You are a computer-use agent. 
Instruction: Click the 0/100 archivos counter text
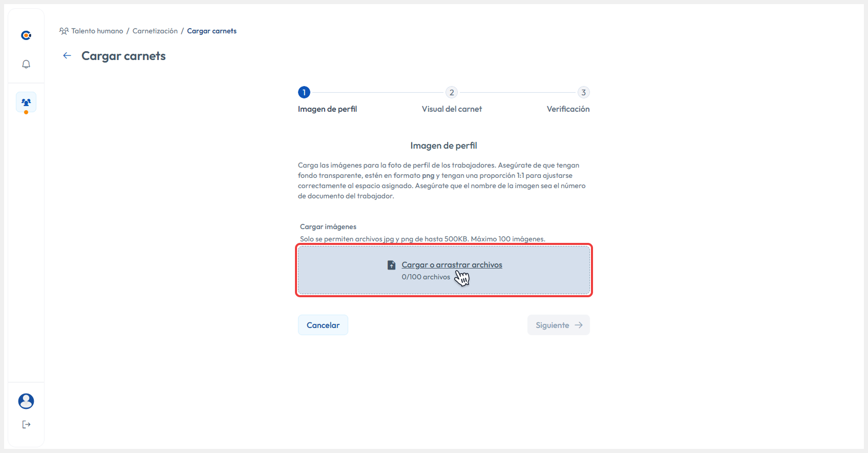point(426,277)
